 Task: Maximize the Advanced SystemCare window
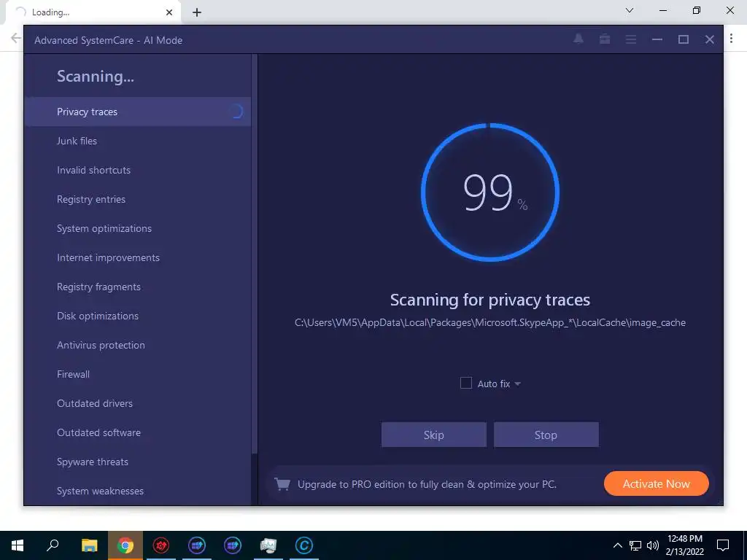(x=683, y=39)
